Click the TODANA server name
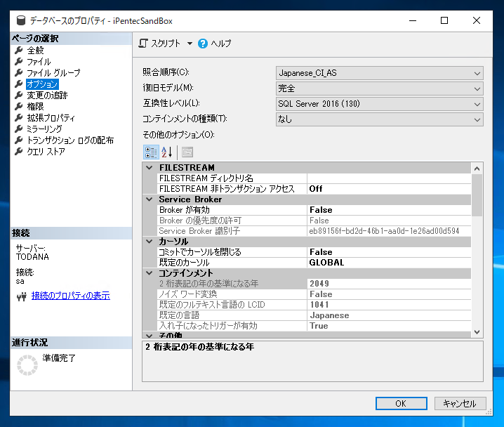The width and height of the screenshot is (504, 427). pos(32,257)
